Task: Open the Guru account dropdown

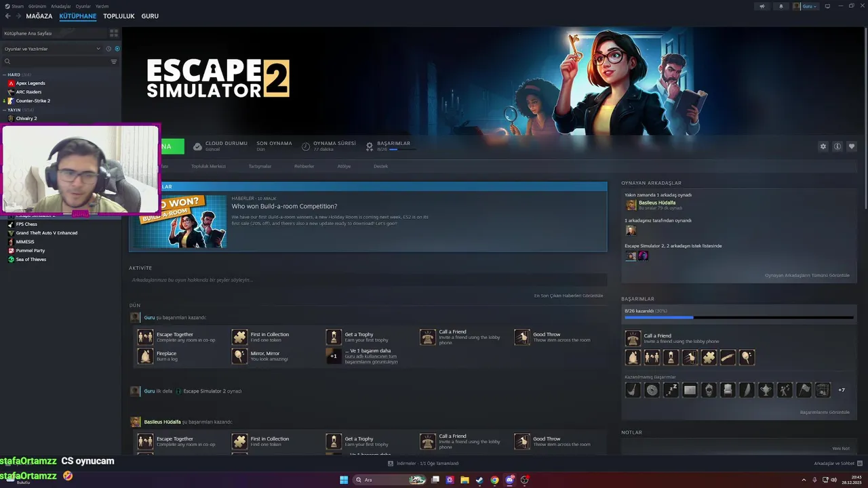Action: (806, 6)
